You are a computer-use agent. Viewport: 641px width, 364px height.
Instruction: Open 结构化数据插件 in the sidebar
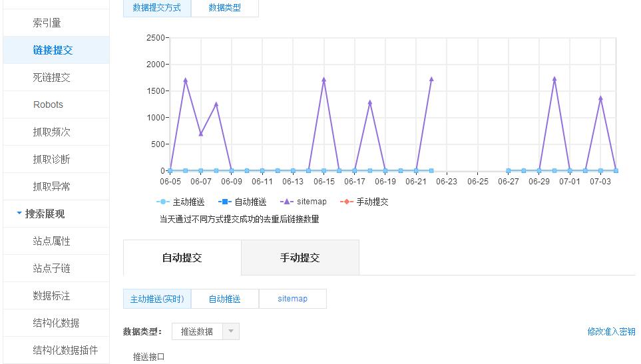tap(65, 350)
